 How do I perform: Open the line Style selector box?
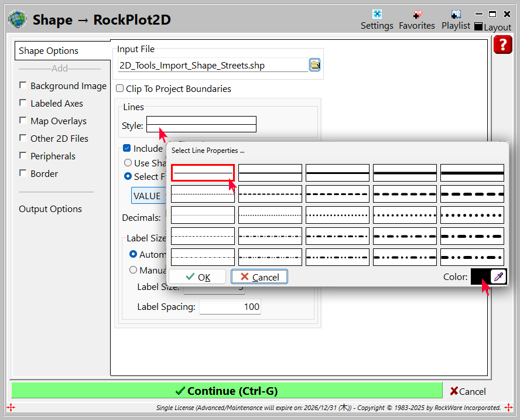201,124
